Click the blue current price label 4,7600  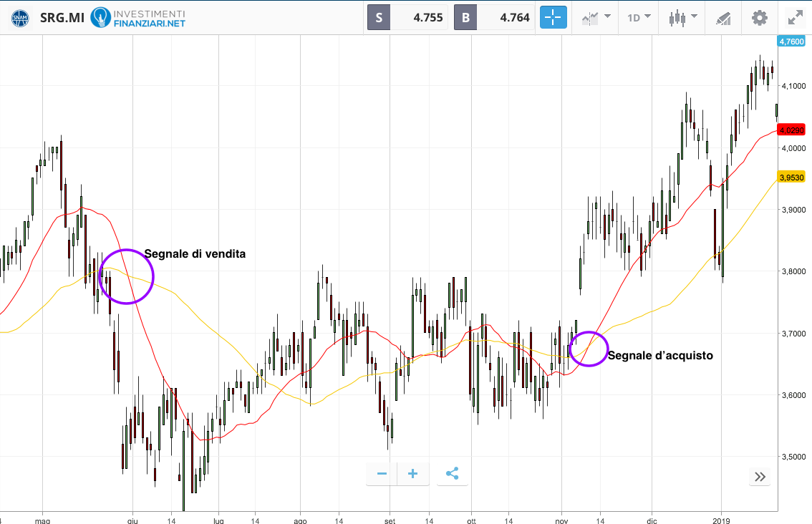point(791,42)
